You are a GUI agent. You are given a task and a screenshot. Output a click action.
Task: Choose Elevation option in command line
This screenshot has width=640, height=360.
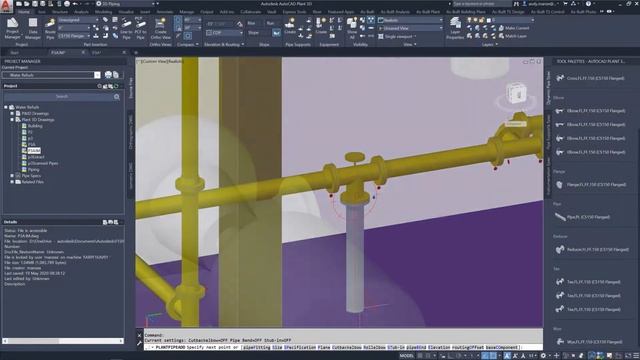439,347
